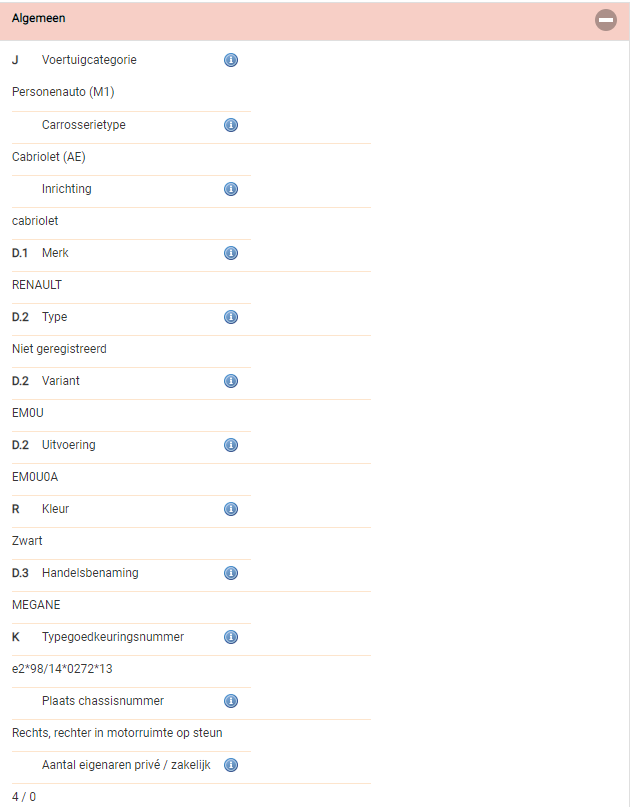631x807 pixels.
Task: Show info for Inrichting field
Action: (231, 189)
